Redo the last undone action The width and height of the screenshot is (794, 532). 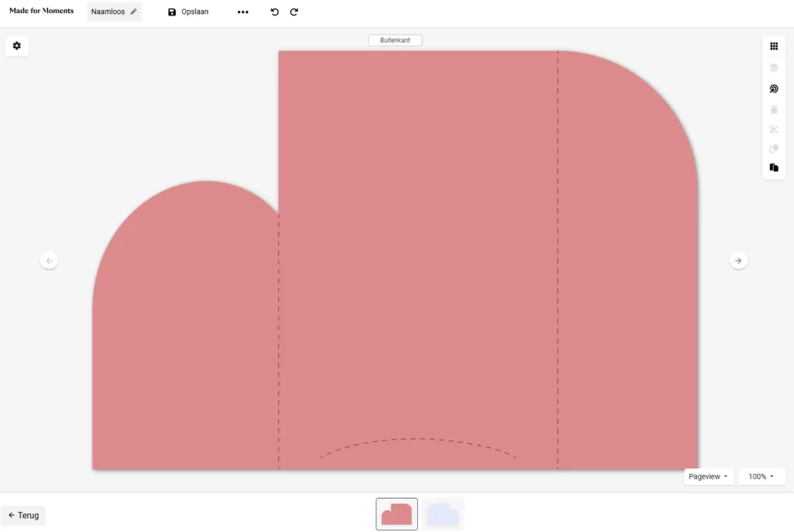[x=294, y=12]
